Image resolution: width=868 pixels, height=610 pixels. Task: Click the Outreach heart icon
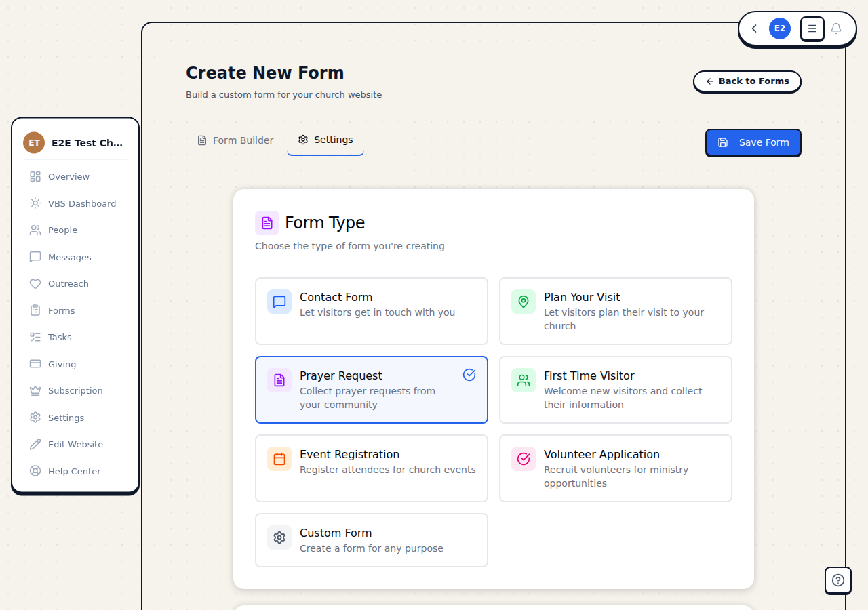pos(35,283)
